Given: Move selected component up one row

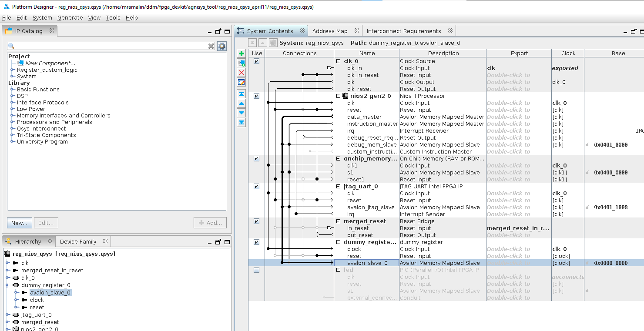Looking at the screenshot, I should click(x=241, y=104).
